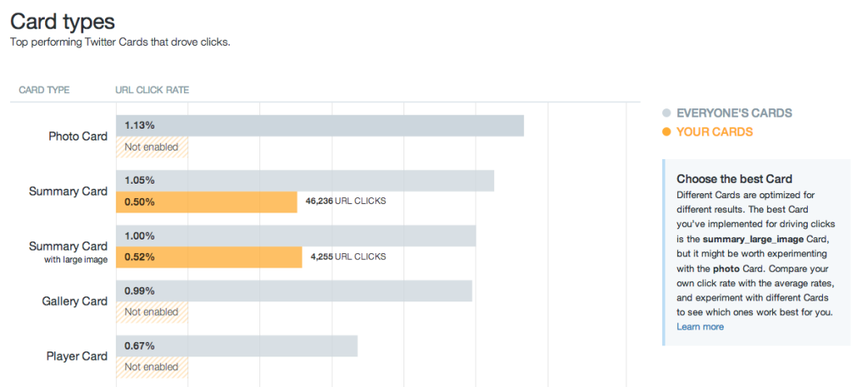Click the CARD TYPE column header
The image size is (868, 387).
(44, 90)
